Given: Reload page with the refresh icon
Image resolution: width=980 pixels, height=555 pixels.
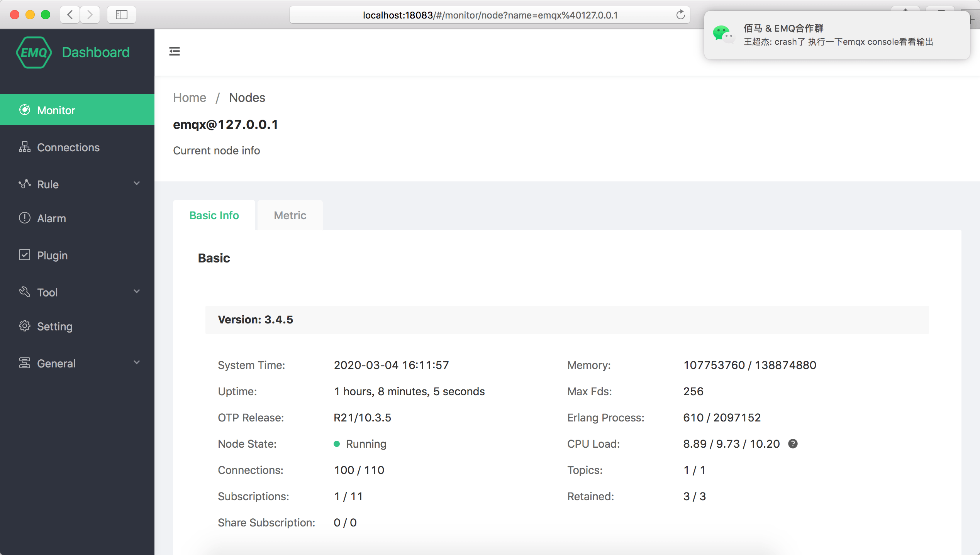Looking at the screenshot, I should pyautogui.click(x=680, y=15).
